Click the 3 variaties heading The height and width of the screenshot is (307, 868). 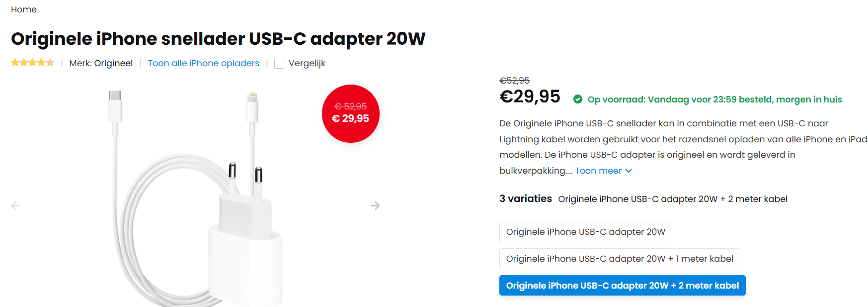tap(526, 199)
